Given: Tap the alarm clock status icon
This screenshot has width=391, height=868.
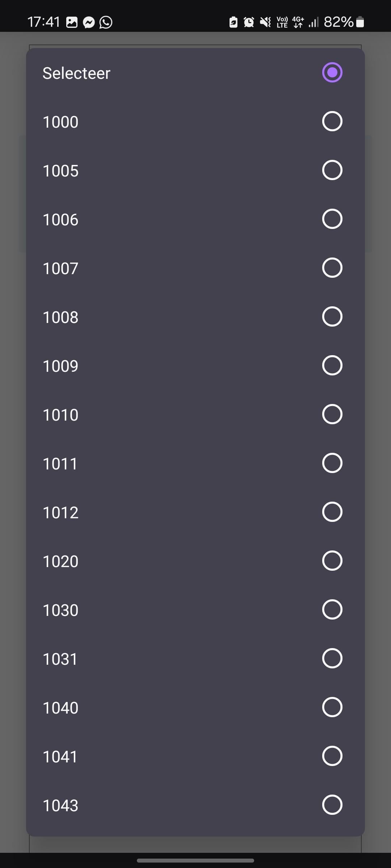Looking at the screenshot, I should click(x=249, y=22).
